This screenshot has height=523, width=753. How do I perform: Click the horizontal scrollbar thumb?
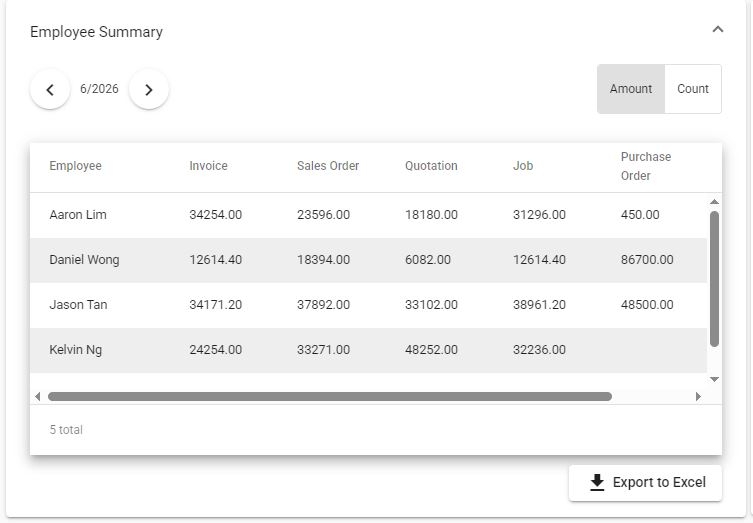pyautogui.click(x=329, y=397)
